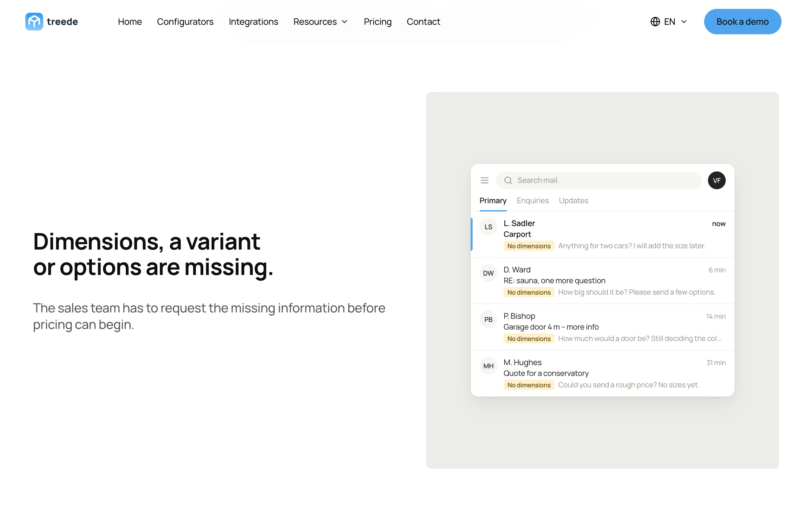Click No dimensions tag on D. Ward email

coord(529,292)
